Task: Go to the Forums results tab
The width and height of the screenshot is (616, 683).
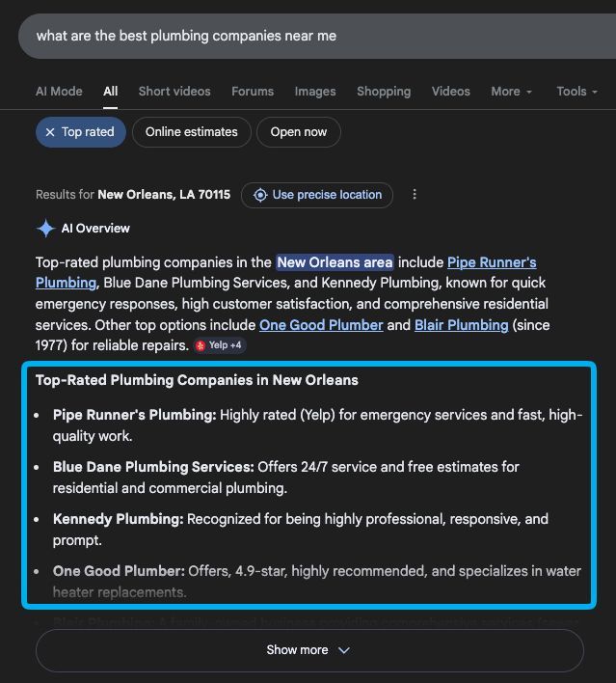Action: [x=252, y=91]
